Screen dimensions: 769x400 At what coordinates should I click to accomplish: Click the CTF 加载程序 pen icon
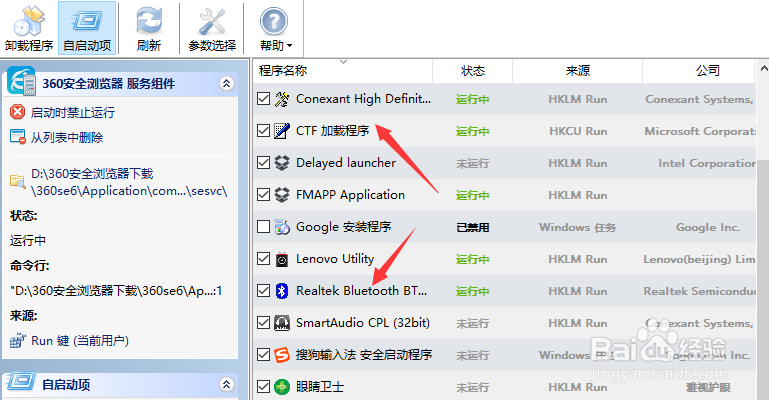pyautogui.click(x=282, y=131)
